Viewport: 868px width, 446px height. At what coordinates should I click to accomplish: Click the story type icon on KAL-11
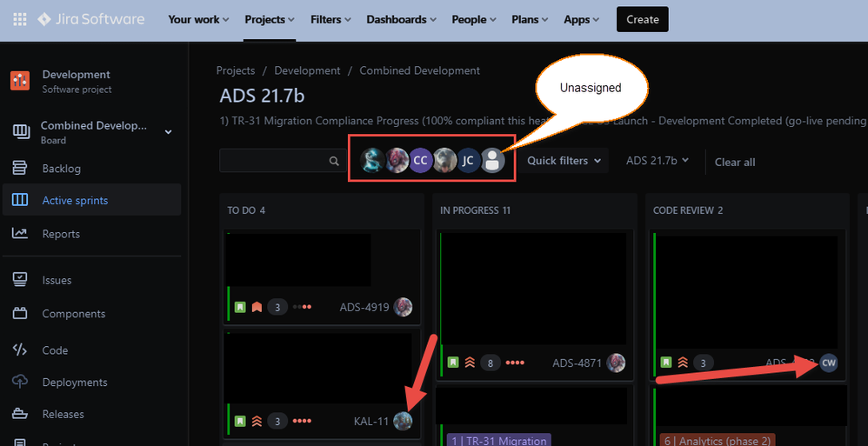click(x=240, y=421)
